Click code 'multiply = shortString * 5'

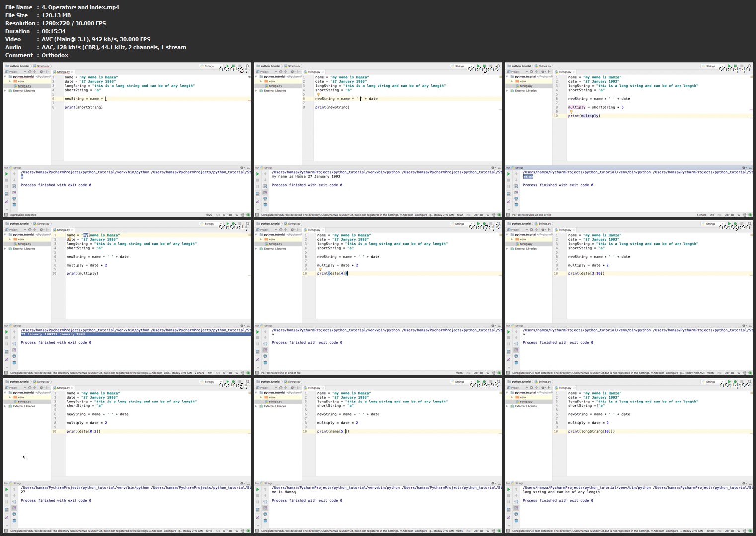[596, 107]
